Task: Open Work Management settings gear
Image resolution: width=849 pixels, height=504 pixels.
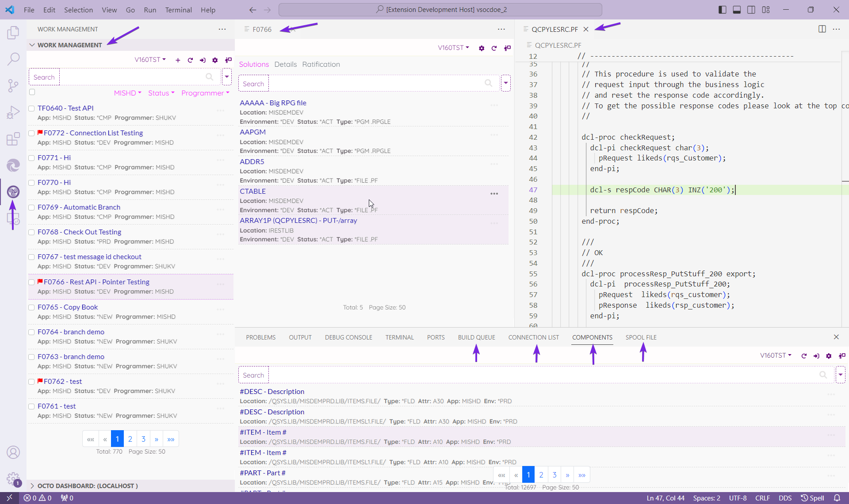Action: point(215,60)
